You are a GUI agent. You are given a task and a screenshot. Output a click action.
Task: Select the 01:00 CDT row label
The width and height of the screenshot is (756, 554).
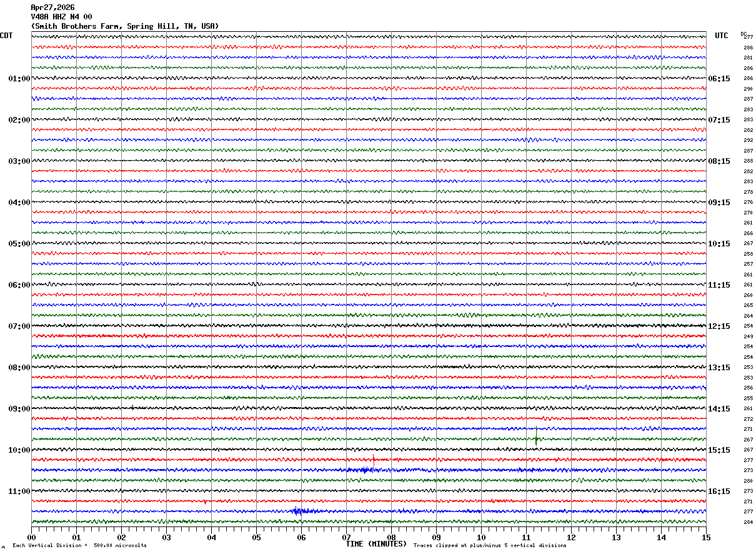(19, 79)
